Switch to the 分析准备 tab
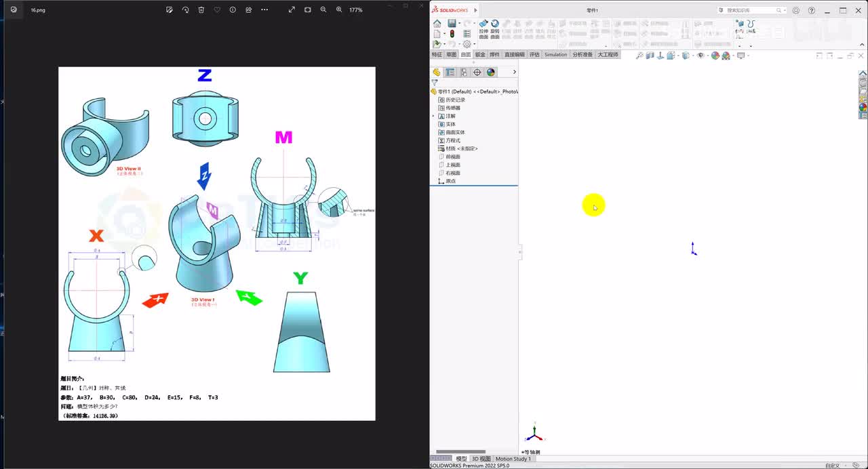Viewport: 868px width, 469px height. click(x=583, y=55)
